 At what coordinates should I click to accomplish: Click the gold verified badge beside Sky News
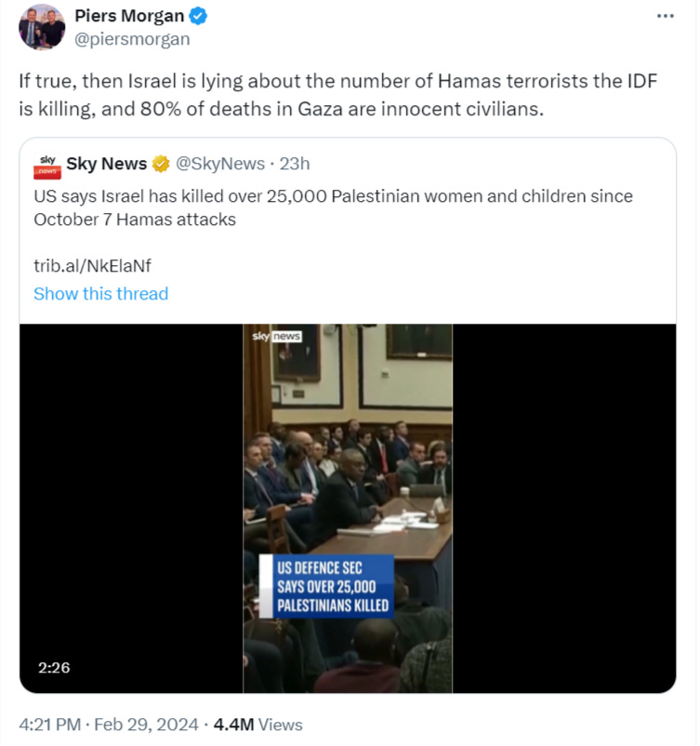coord(161,164)
